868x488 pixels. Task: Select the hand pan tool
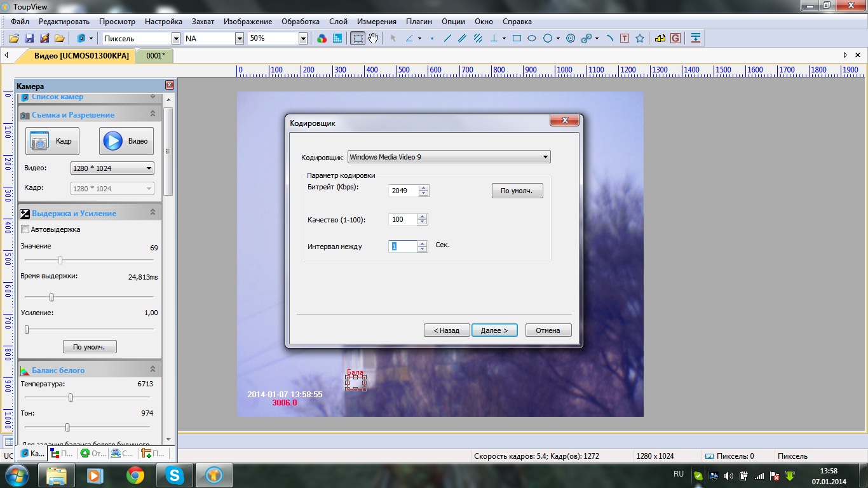coord(374,38)
